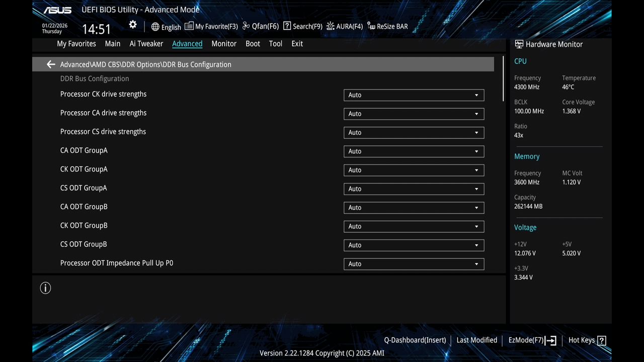Screen dimensions: 644x362
Task: Change the English language setting
Action: coord(166,27)
